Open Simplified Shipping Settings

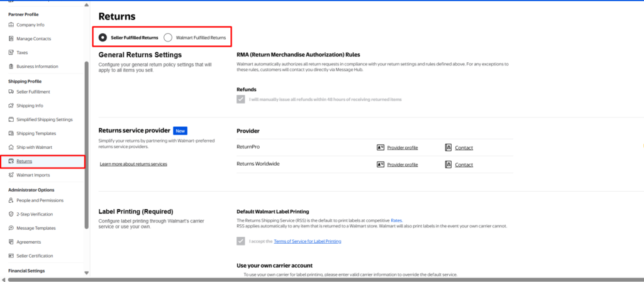pyautogui.click(x=45, y=120)
